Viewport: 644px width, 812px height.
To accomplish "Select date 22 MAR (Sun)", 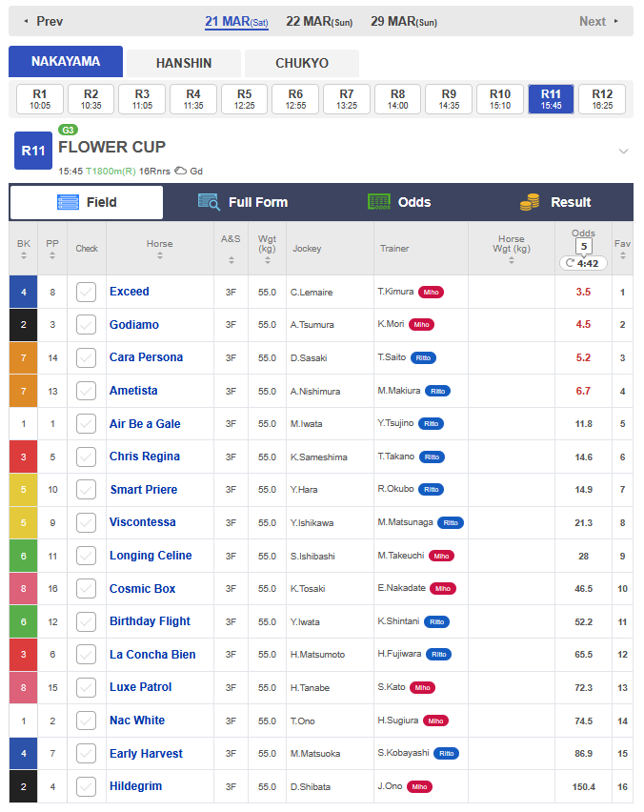I will click(x=319, y=22).
